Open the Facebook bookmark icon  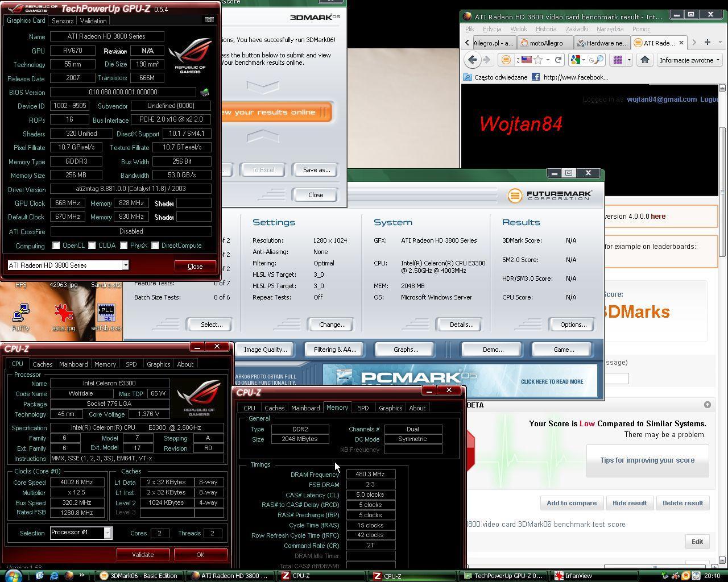[x=536, y=77]
